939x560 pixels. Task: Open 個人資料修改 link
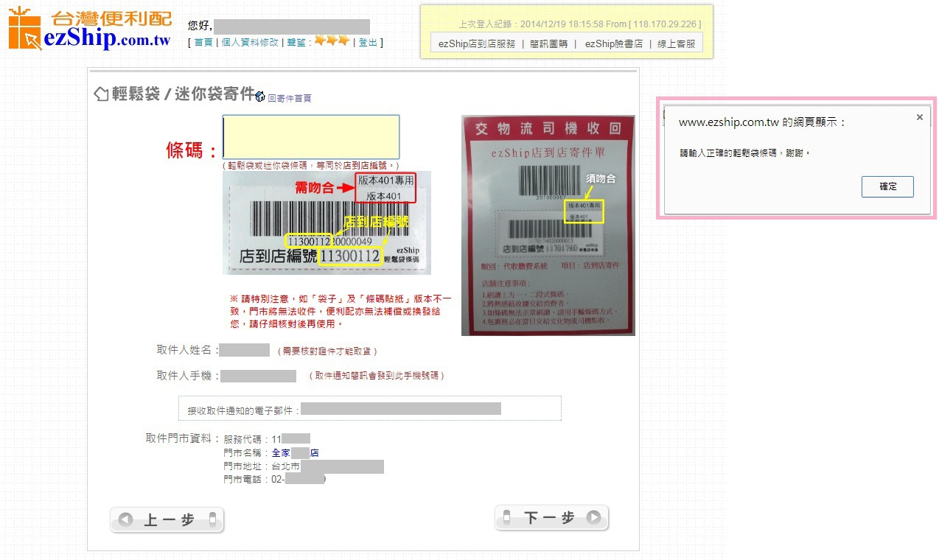[x=250, y=43]
